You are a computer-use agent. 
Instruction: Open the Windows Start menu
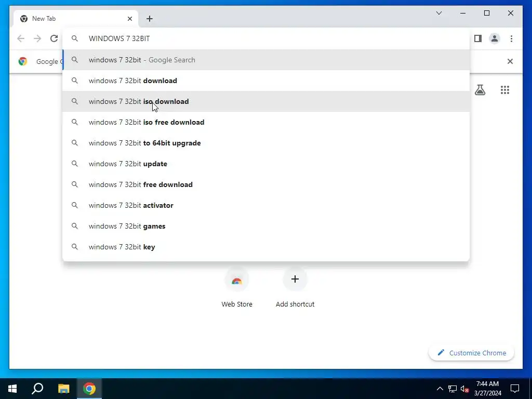pyautogui.click(x=12, y=389)
